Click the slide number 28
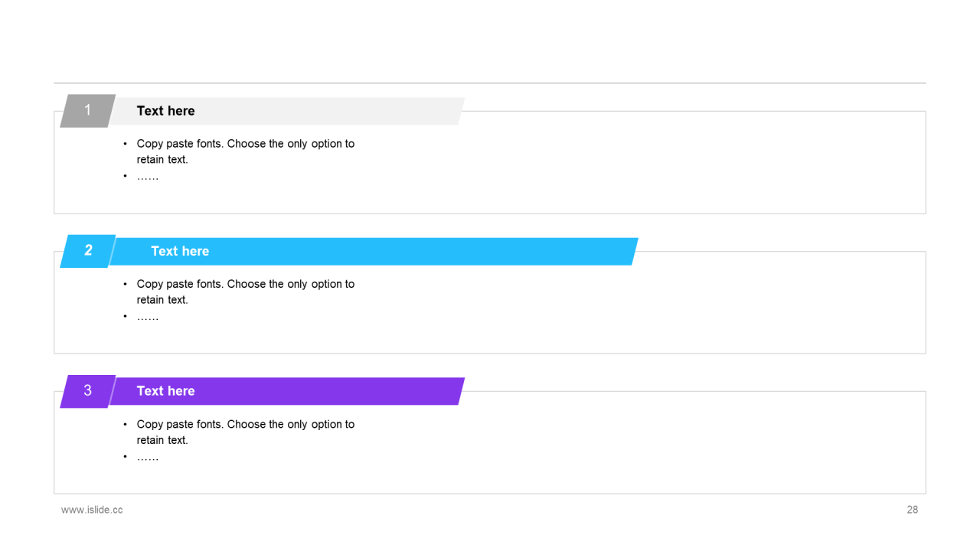 (x=913, y=510)
